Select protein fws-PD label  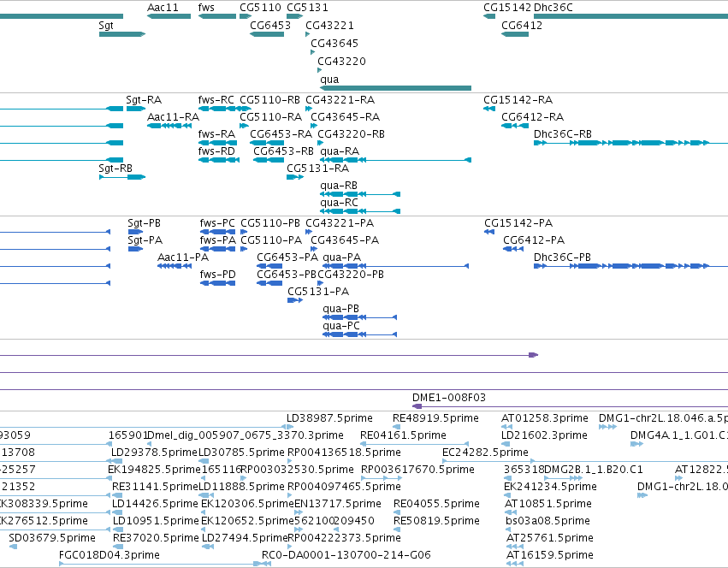(x=218, y=275)
